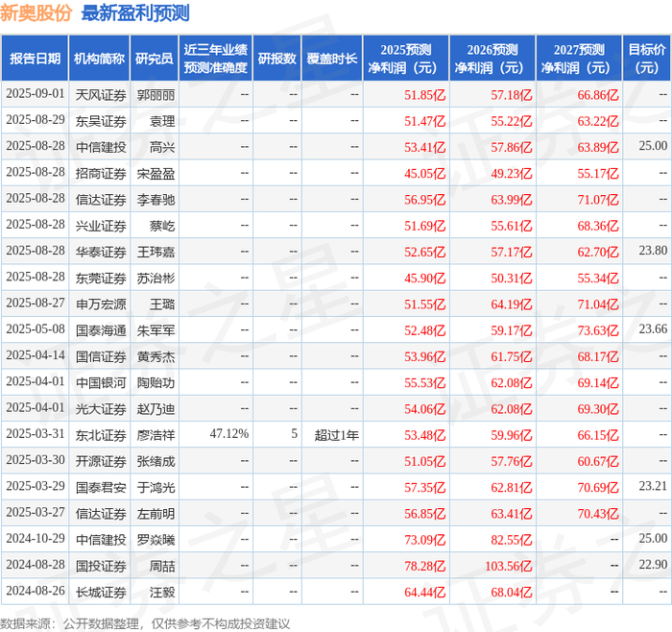Click 华泰证券 institution cell

point(101,252)
